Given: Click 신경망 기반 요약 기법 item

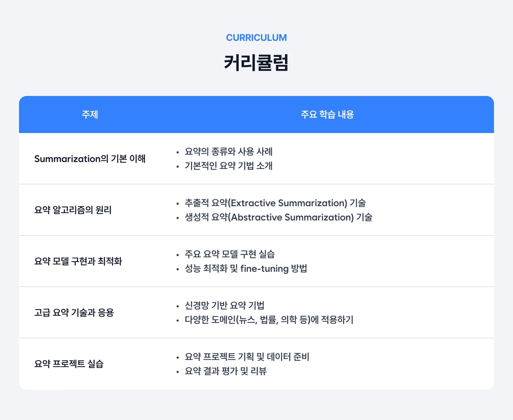Looking at the screenshot, I should click(225, 305).
